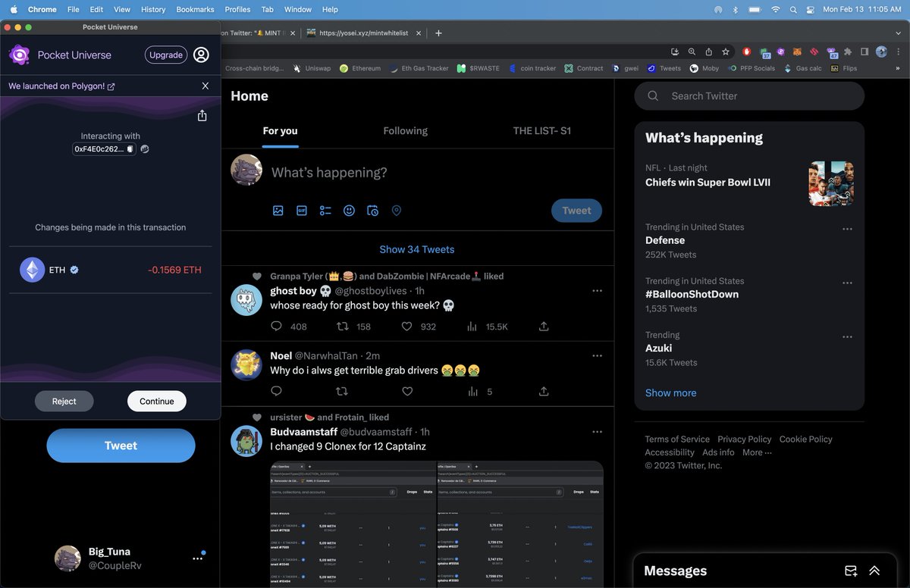Open the Budvaamstaff tweet screenshot image
This screenshot has height=588, width=910.
coord(437,524)
